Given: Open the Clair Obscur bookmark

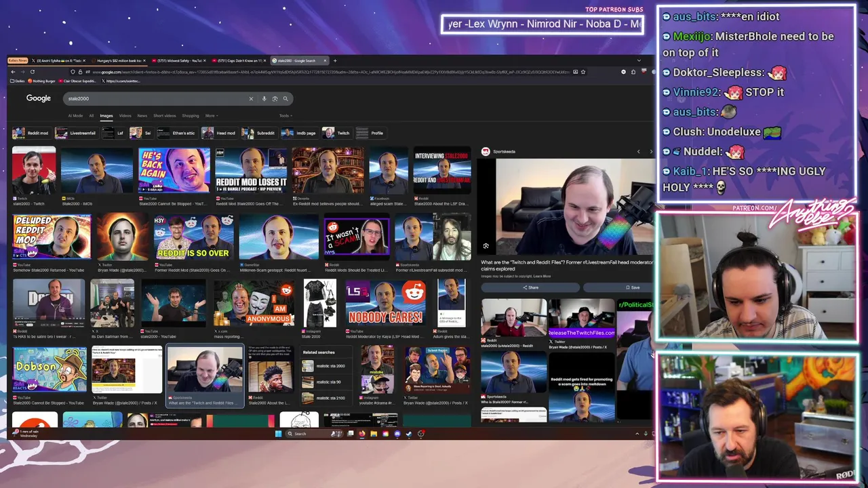Looking at the screenshot, I should pos(78,81).
